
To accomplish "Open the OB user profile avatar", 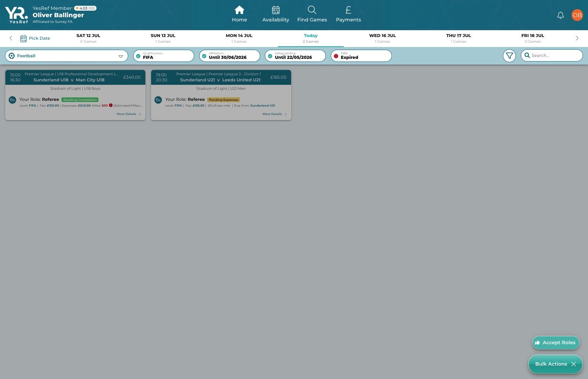I will pos(577,15).
